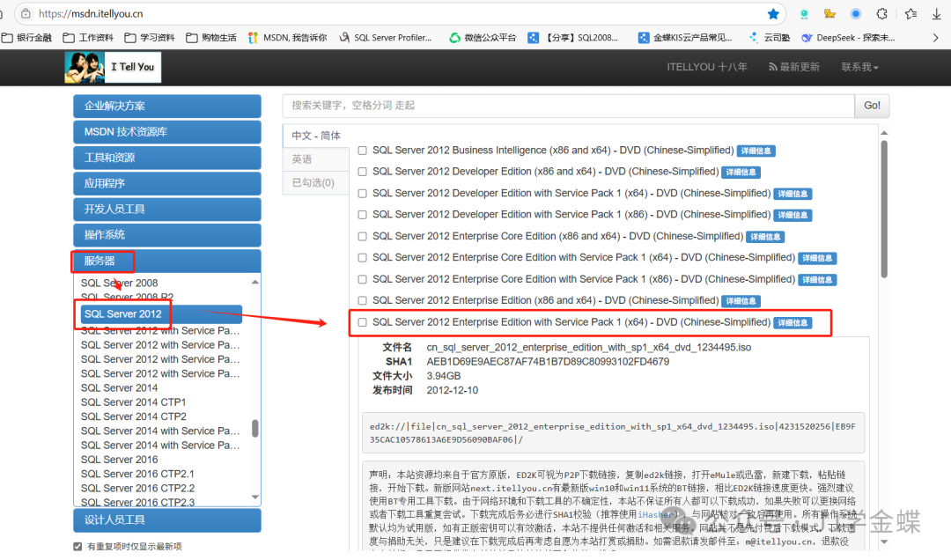
Task: Expand the 操作系统 category panel
Action: (167, 235)
